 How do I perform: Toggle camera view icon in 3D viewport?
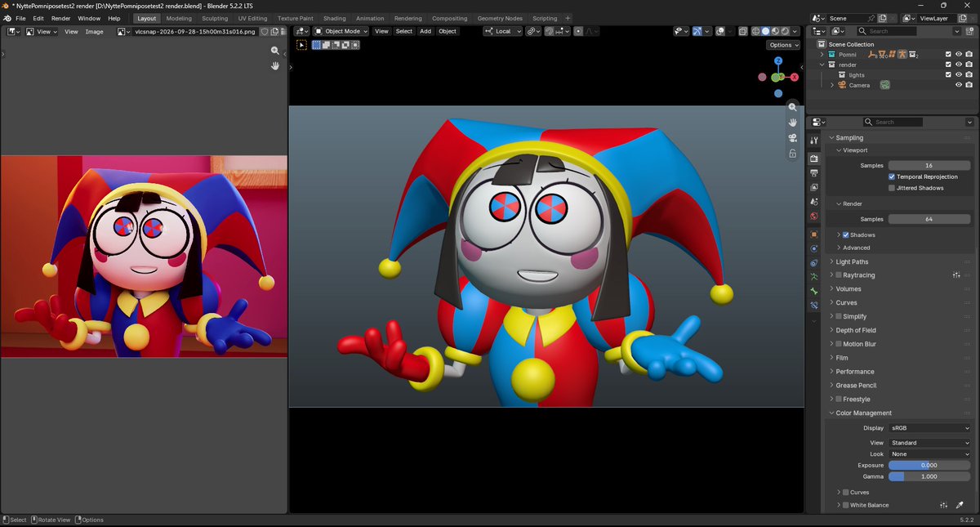(792, 138)
